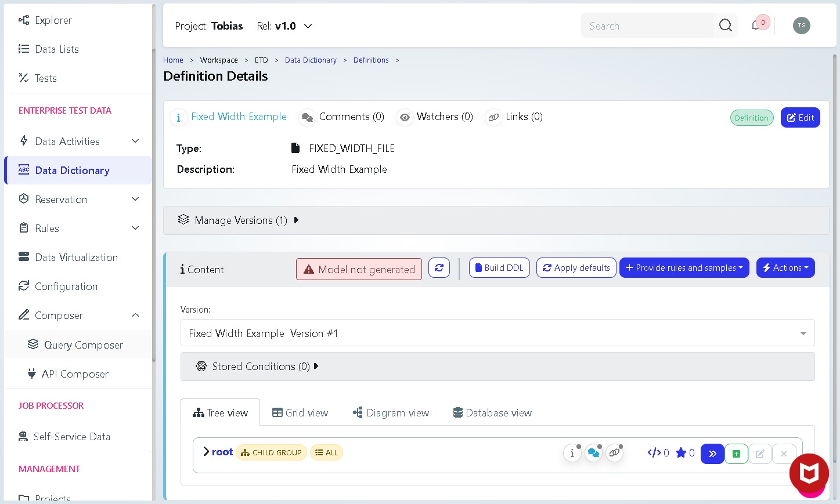Viewport: 840px width, 504px height.
Task: Click the green add child button
Action: [x=736, y=454]
